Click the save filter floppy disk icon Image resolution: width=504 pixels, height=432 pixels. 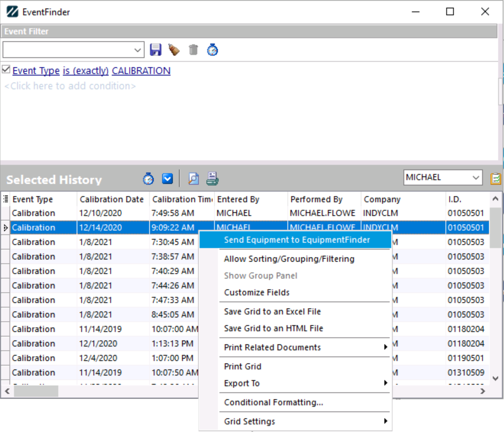(156, 50)
